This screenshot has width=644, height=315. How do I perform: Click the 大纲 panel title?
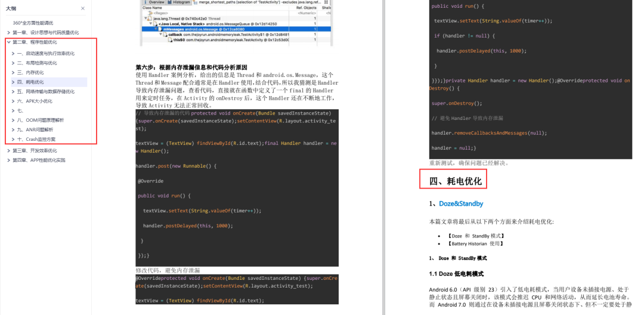[x=11, y=8]
